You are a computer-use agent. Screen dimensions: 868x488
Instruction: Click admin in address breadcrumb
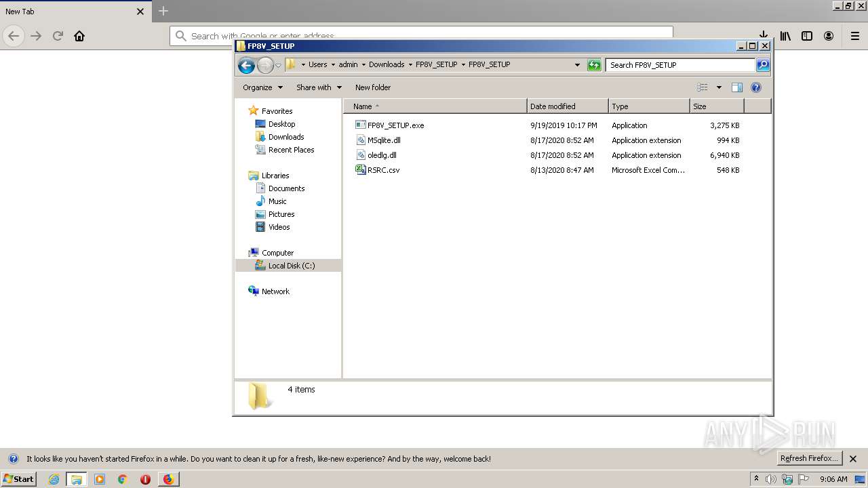pyautogui.click(x=348, y=64)
